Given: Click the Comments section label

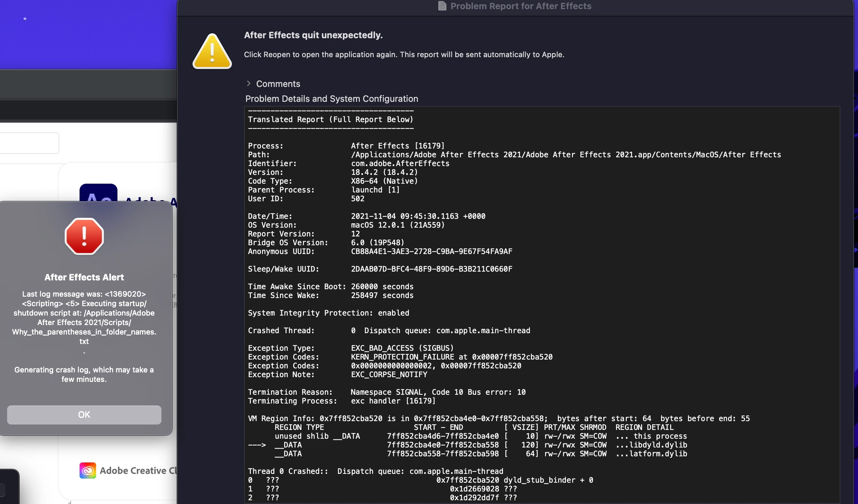Looking at the screenshot, I should click(278, 84).
